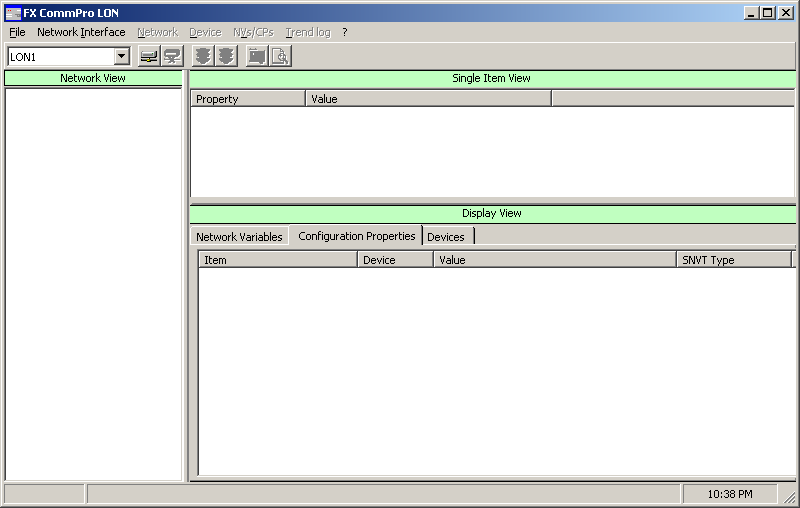800x508 pixels.
Task: Select the Configuration Properties tab
Action: 357,236
